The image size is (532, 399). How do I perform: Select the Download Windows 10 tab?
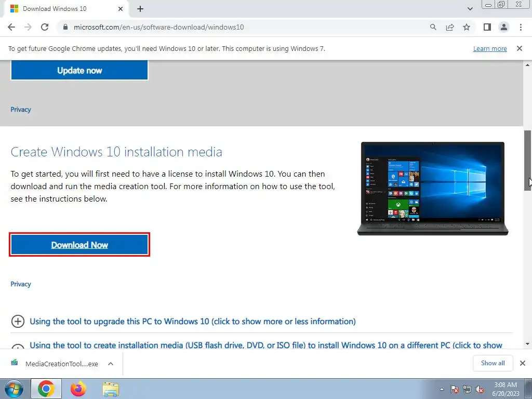pos(66,9)
